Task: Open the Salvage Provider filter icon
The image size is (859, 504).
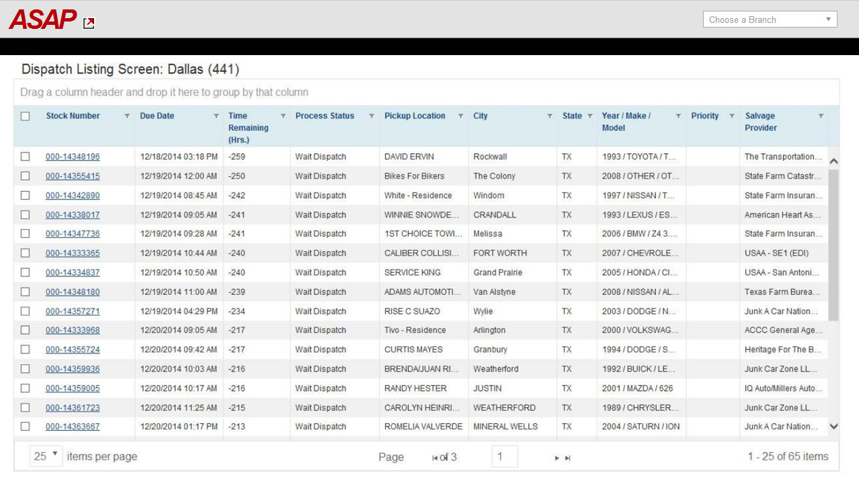Action: [821, 116]
